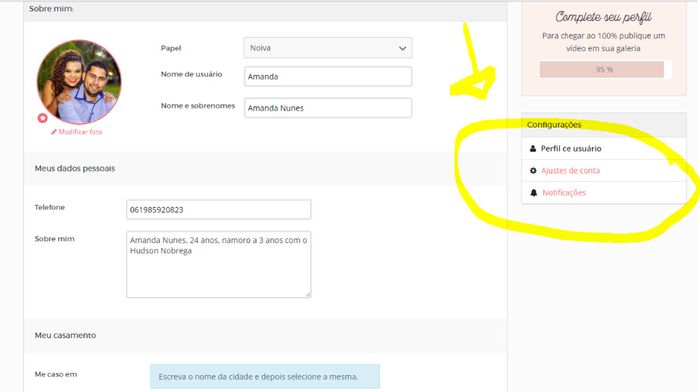
Task: Click the Complete seu perfil title
Action: 604,17
